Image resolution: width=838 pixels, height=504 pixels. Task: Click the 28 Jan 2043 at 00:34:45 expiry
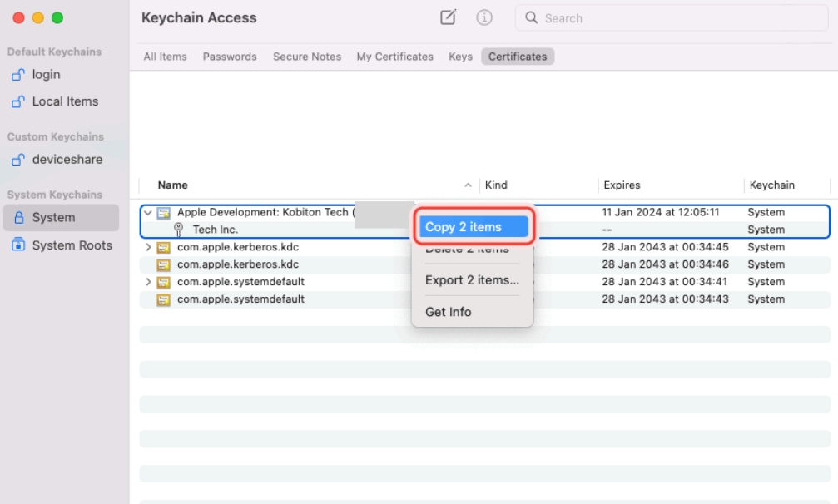pos(665,247)
